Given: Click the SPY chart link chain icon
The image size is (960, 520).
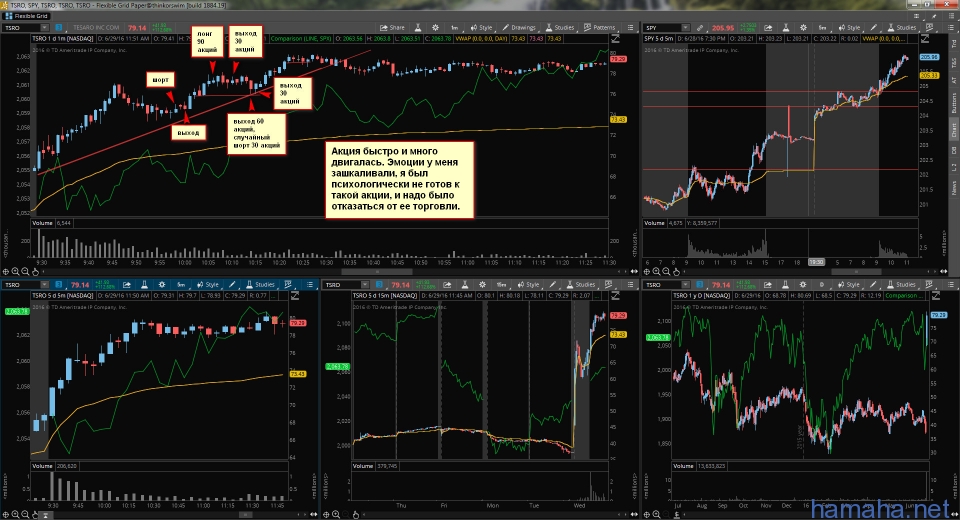Looking at the screenshot, I should click(x=699, y=28).
